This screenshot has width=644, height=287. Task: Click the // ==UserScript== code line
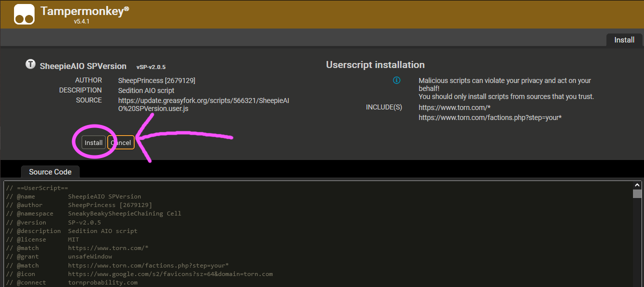click(37, 188)
